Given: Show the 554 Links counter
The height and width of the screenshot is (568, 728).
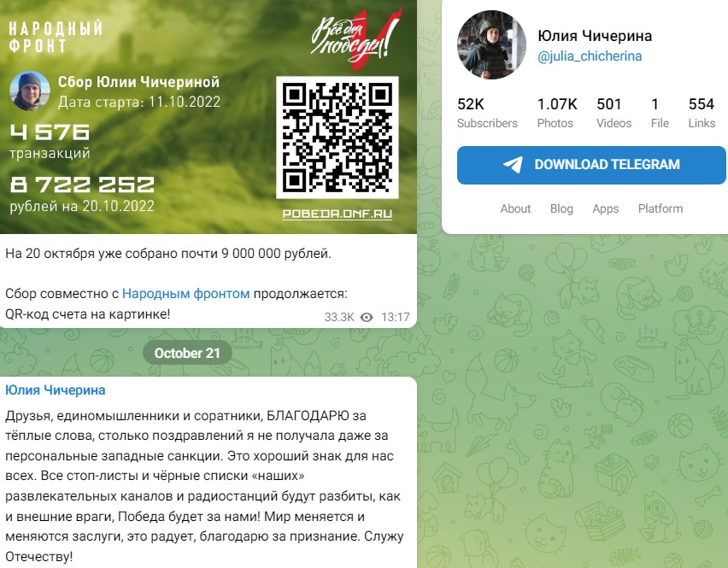Looking at the screenshot, I should click(702, 113).
